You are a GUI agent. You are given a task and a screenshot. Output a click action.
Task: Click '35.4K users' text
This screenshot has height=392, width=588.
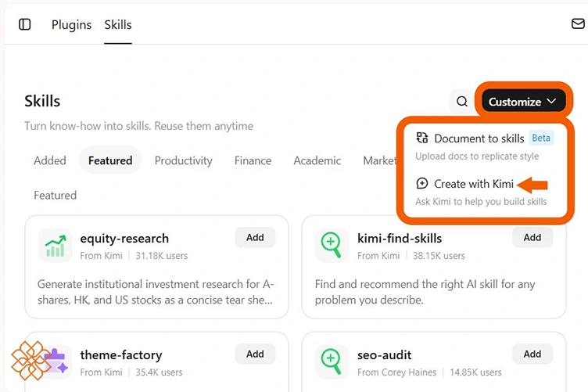[159, 372]
